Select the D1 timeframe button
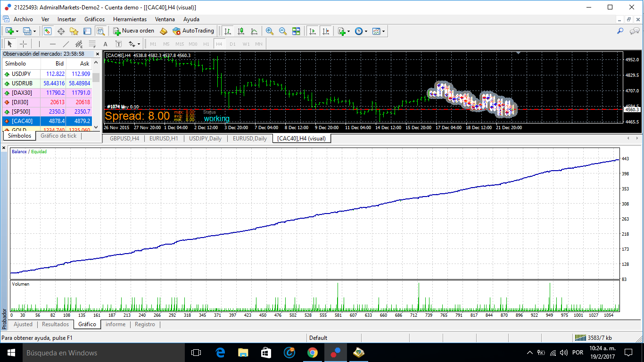Image resolution: width=644 pixels, height=362 pixels. pyautogui.click(x=232, y=44)
